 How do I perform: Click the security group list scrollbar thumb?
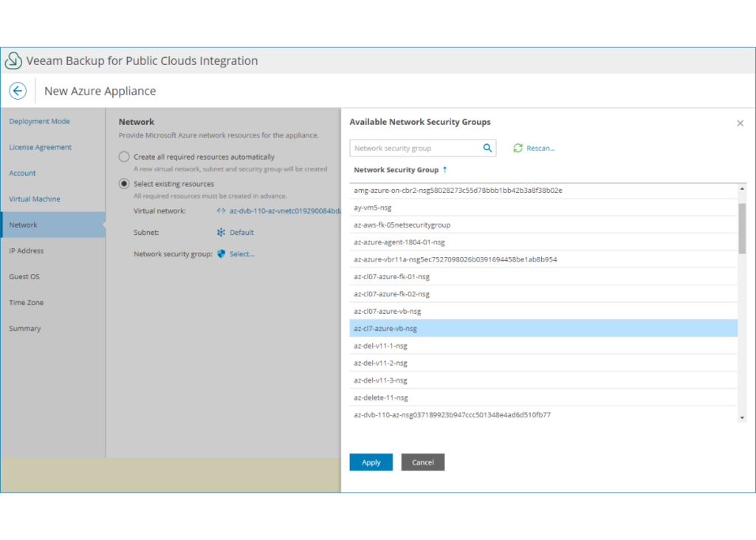pos(742,228)
